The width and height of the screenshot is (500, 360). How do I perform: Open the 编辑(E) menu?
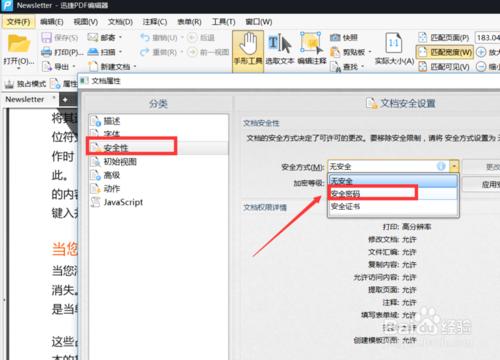(52, 22)
